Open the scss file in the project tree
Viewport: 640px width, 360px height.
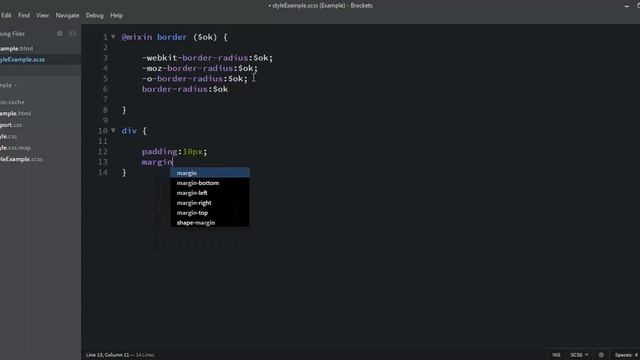point(22,159)
